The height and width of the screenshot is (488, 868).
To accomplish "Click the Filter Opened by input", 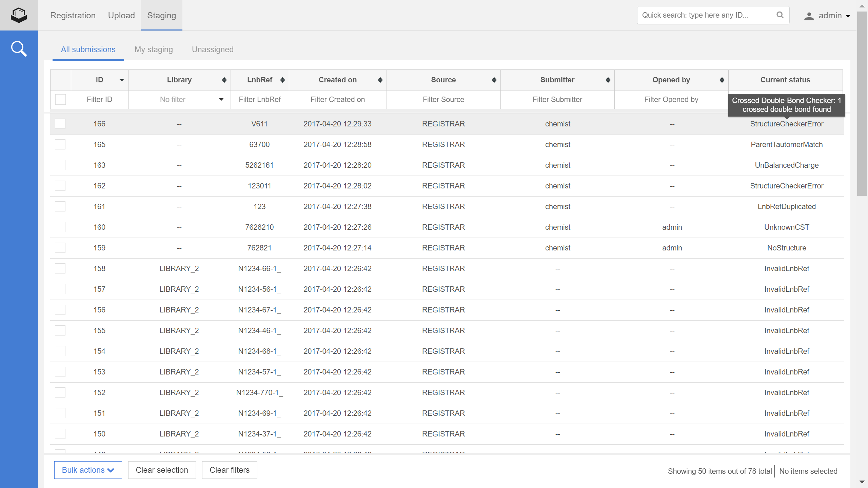I will [671, 100].
